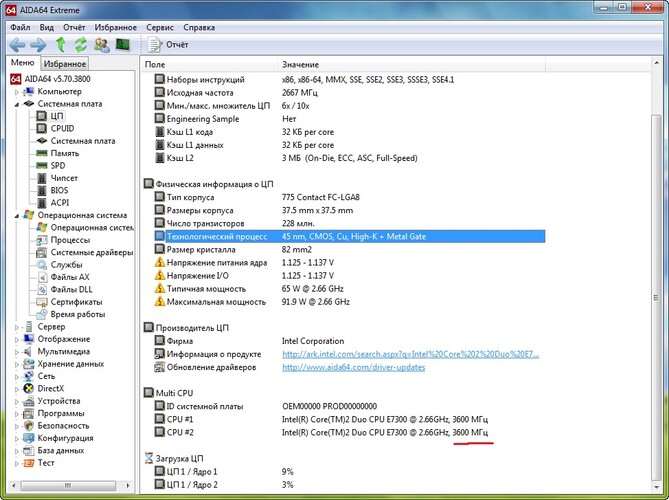The image size is (669, 500).
Task: Click the Конфигурация node icon
Action: 29,438
